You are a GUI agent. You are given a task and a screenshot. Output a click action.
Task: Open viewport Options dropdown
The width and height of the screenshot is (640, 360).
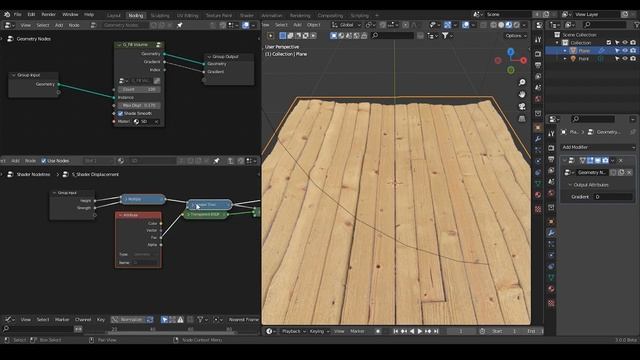tap(516, 36)
